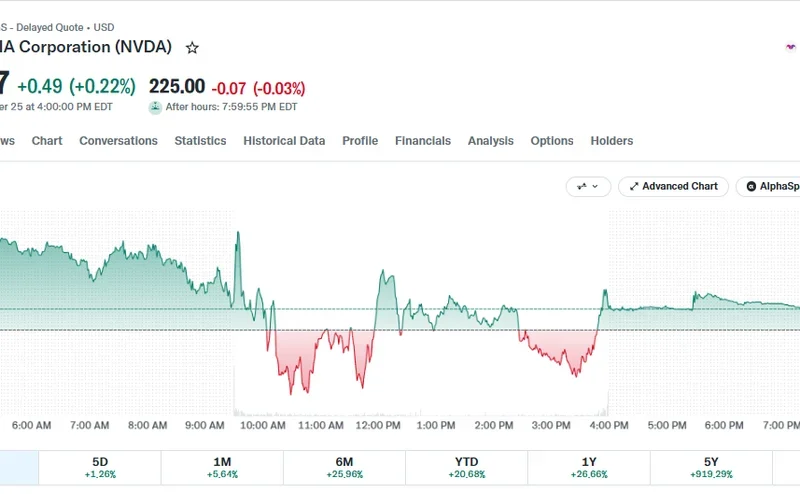Click the +0.49 (+0.22%) price change
This screenshot has height=494, width=800.
[x=77, y=86]
